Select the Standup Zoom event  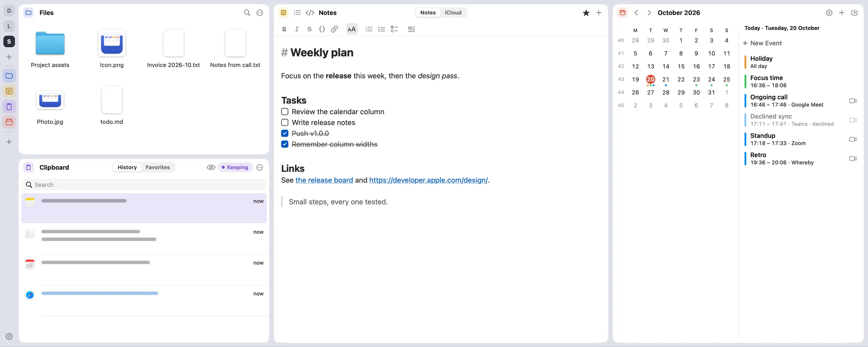coord(801,139)
